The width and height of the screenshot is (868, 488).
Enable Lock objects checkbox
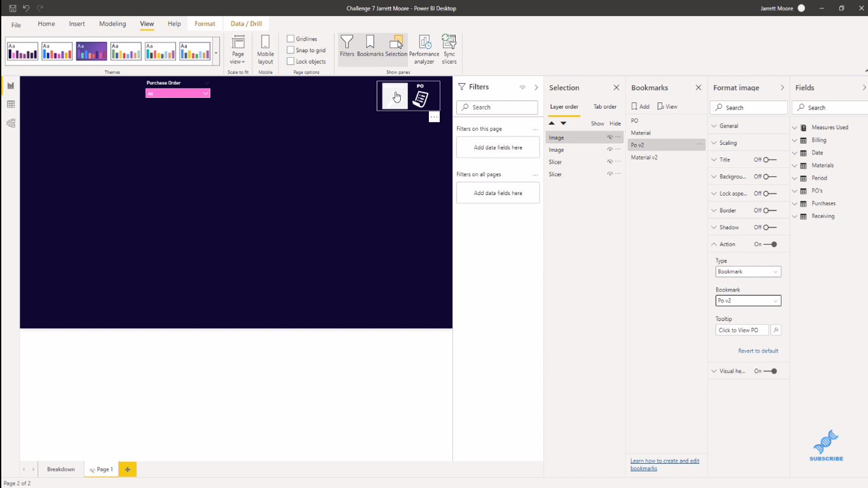(x=290, y=62)
